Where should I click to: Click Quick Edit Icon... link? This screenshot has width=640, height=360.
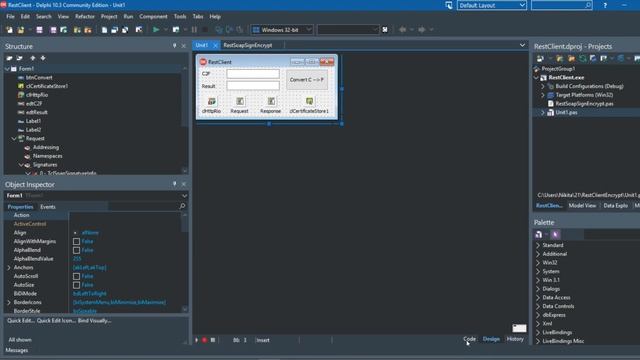[56, 321]
